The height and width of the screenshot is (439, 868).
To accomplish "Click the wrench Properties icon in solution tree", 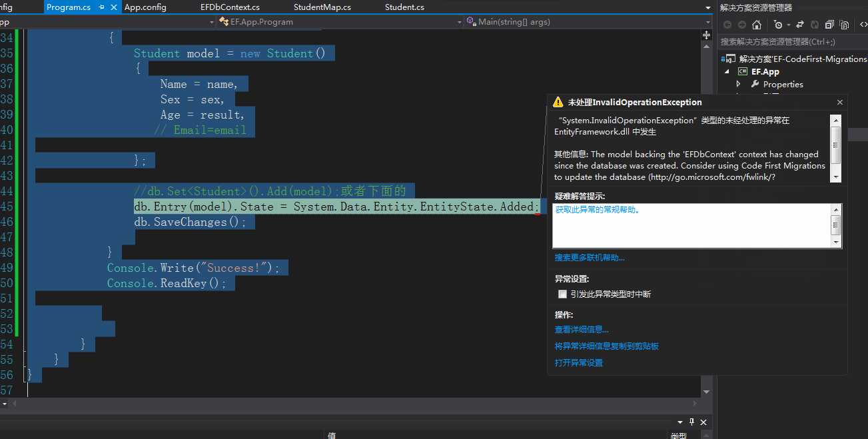I will click(x=755, y=84).
